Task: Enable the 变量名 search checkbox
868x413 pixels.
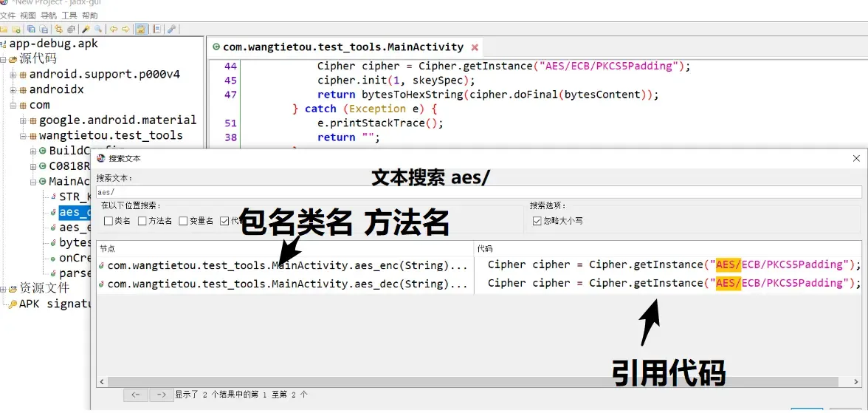Action: pyautogui.click(x=183, y=221)
